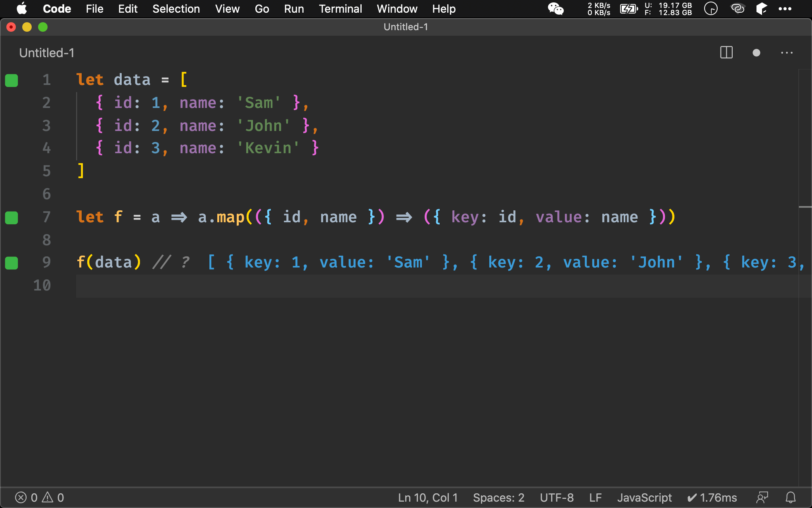Click the green Quokka marker on line 1
This screenshot has height=508, width=812.
11,81
